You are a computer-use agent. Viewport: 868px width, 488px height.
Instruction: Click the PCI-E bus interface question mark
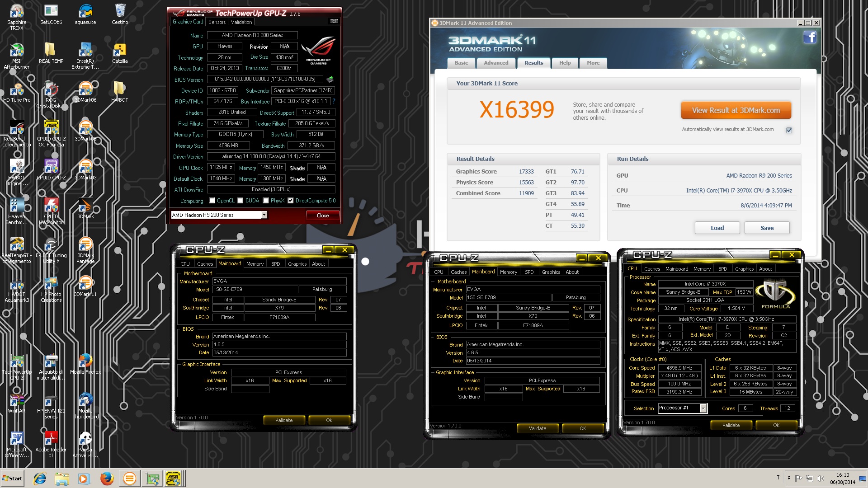334,101
